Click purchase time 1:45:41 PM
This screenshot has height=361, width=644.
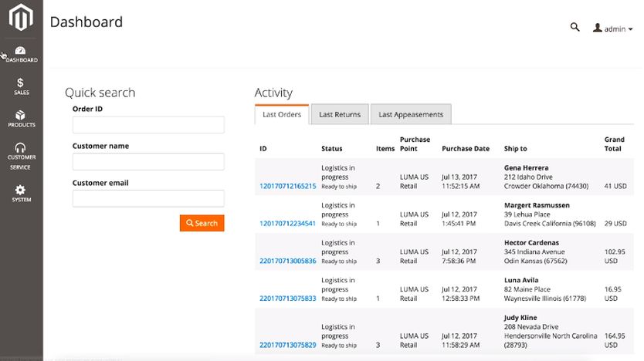[459, 224]
